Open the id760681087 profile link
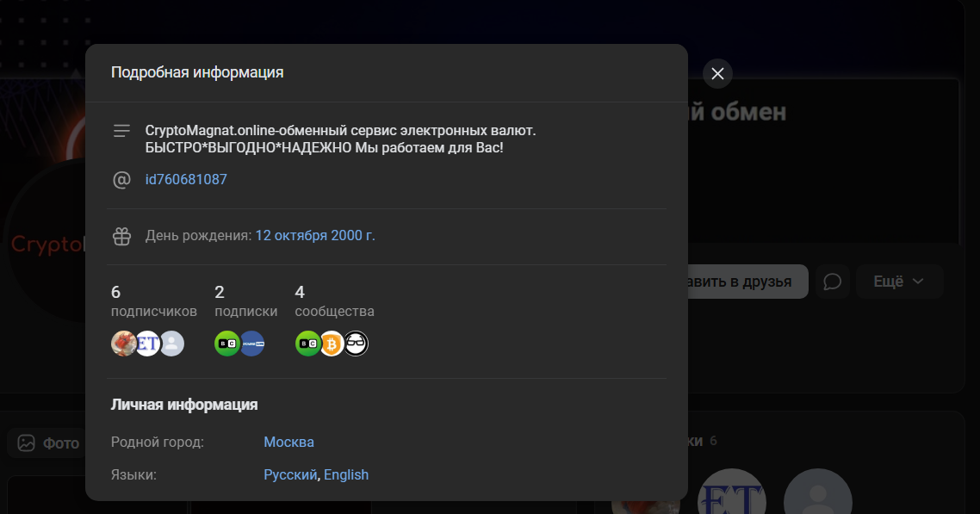 [x=186, y=179]
